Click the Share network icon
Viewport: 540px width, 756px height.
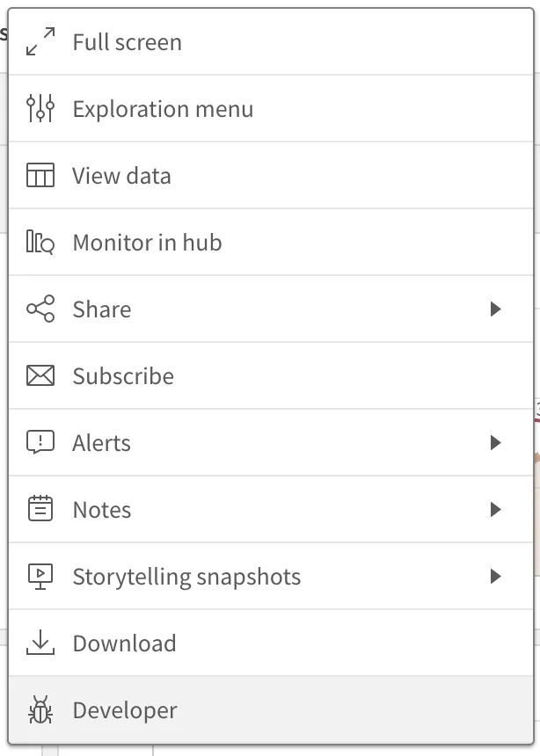click(39, 309)
